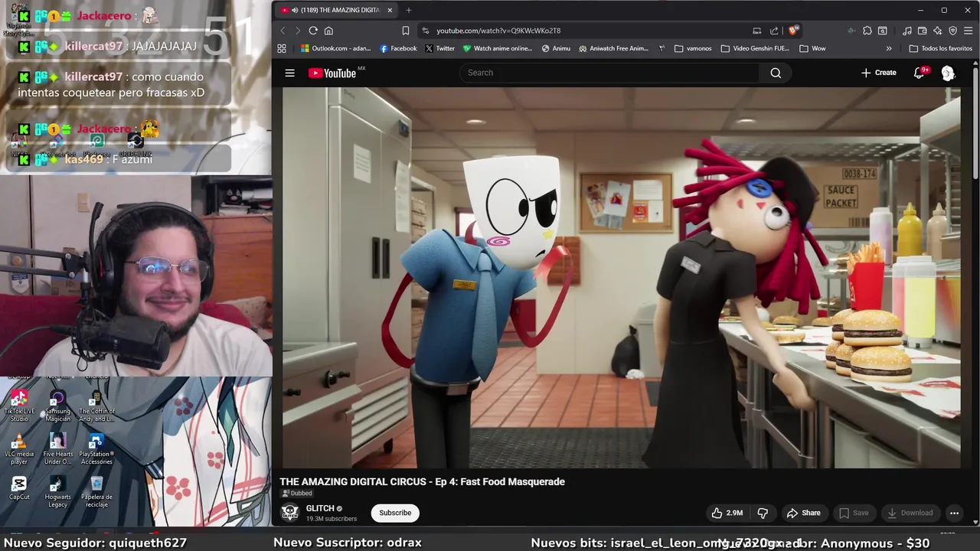Open the Brave Shields lion icon

tap(792, 31)
